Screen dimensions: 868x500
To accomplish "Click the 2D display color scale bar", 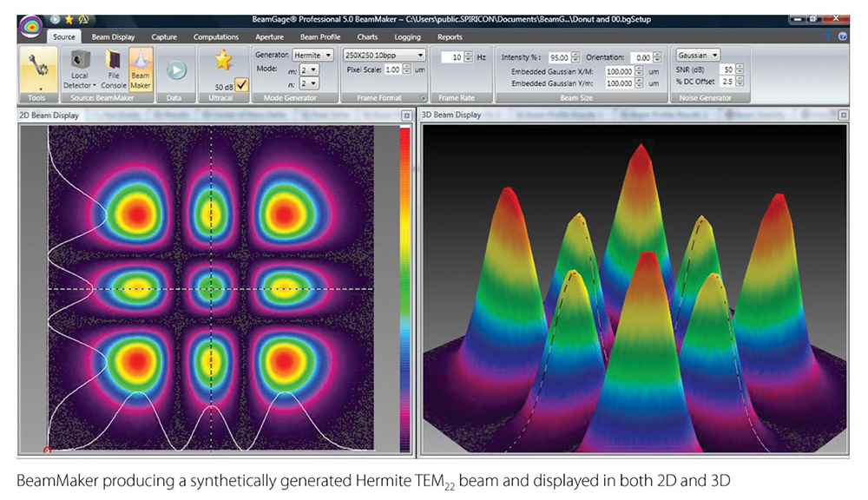I will 404,286.
